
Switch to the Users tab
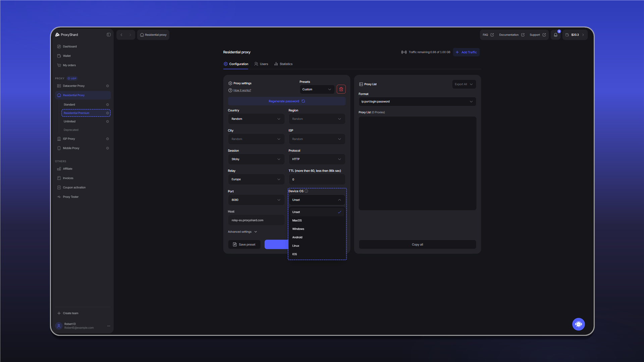pyautogui.click(x=261, y=64)
